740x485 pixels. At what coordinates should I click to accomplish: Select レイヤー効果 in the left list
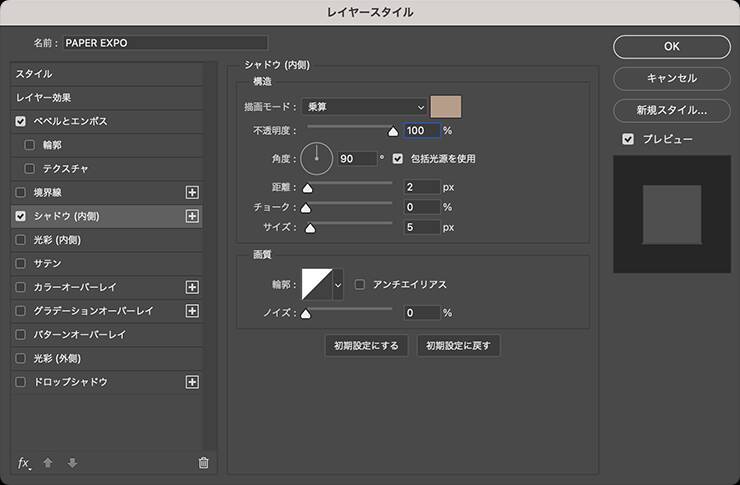[43, 98]
